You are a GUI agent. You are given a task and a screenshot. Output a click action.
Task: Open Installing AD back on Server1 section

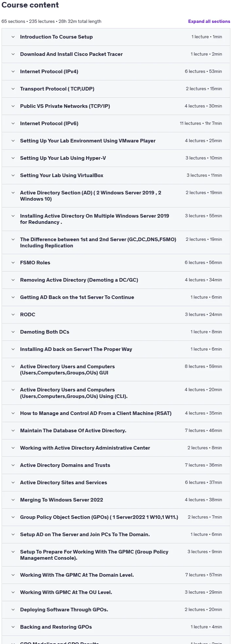click(116, 349)
